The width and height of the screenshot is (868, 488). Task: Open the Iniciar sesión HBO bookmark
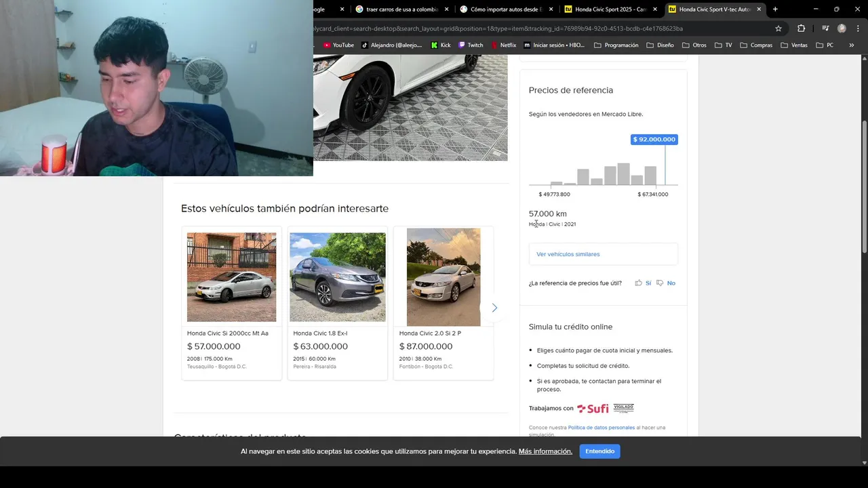click(554, 45)
